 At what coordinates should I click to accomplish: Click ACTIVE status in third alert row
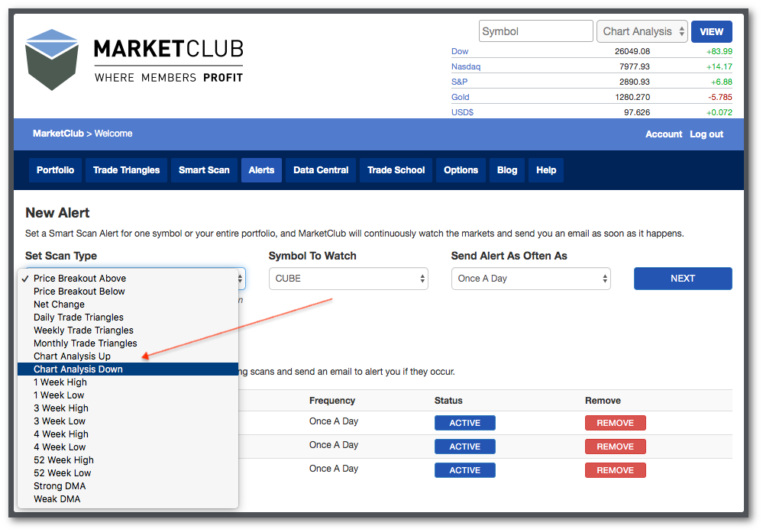point(464,470)
